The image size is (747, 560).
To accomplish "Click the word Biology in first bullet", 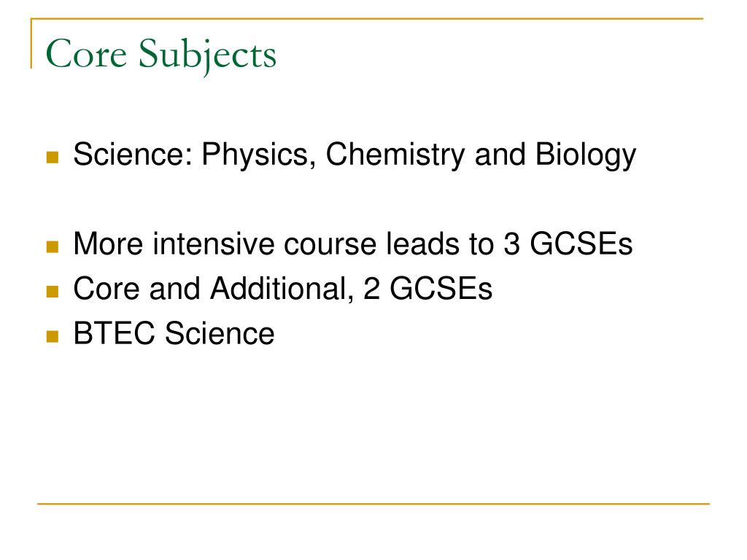I will pos(586,155).
